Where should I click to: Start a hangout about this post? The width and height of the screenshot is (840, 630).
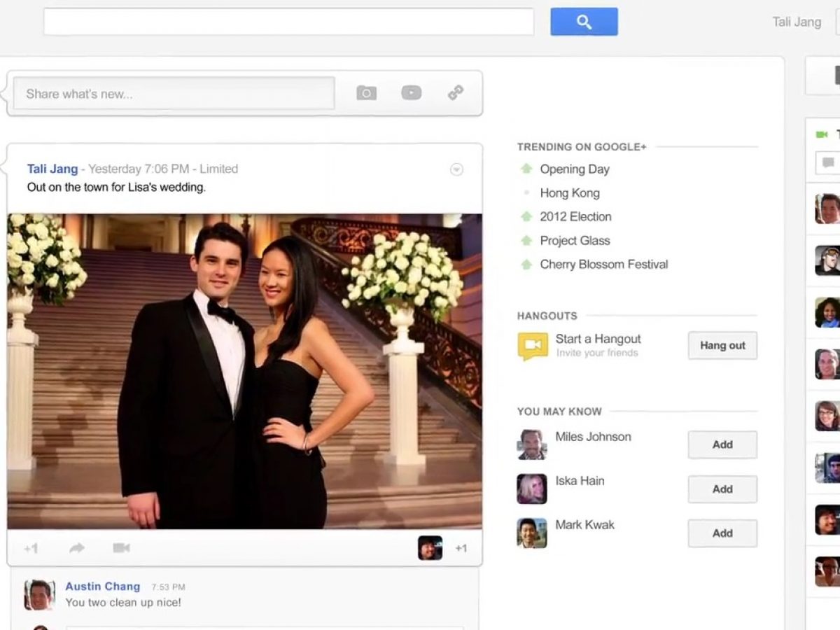click(121, 548)
